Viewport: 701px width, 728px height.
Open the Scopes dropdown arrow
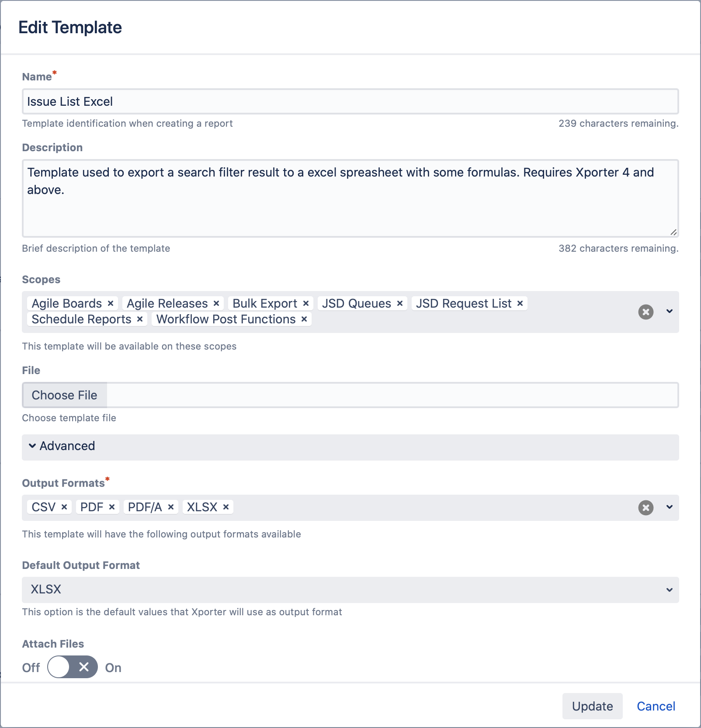point(669,312)
